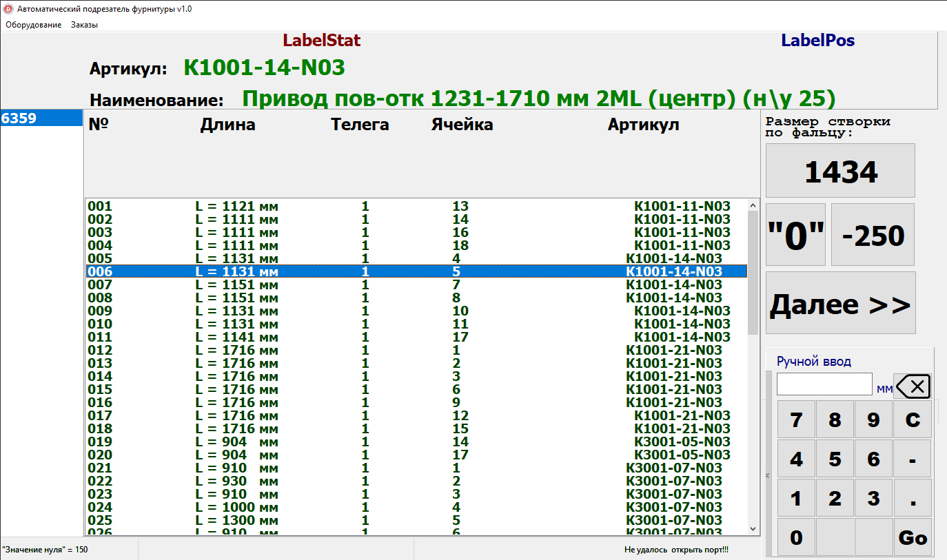947x560 pixels.
Task: Select row 023 in the parts list
Action: [416, 494]
